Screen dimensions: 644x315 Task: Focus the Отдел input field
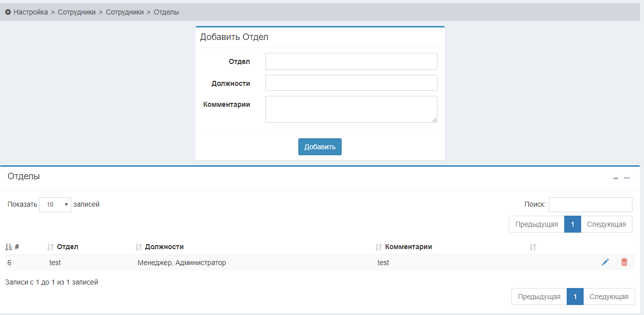(351, 61)
